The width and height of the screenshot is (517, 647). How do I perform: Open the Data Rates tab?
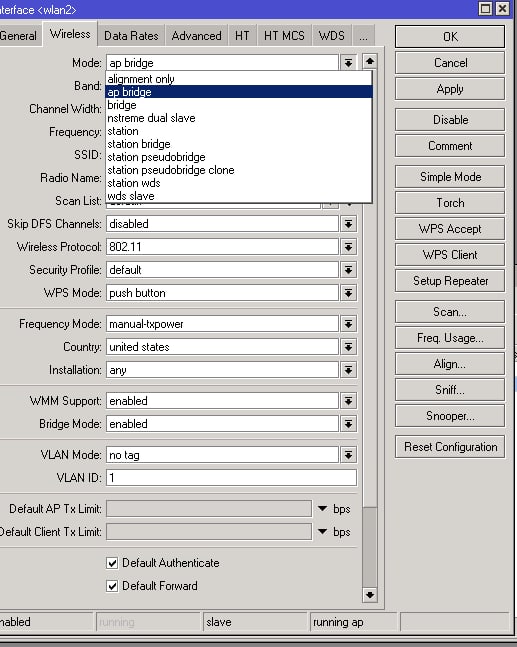131,36
